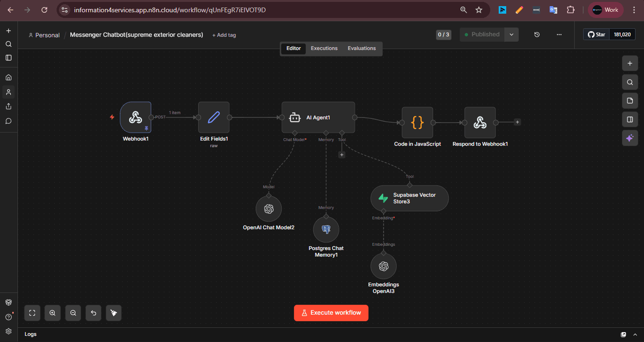Open the Edit Fields1 node
Screen dimensions: 644x342
coord(214,117)
